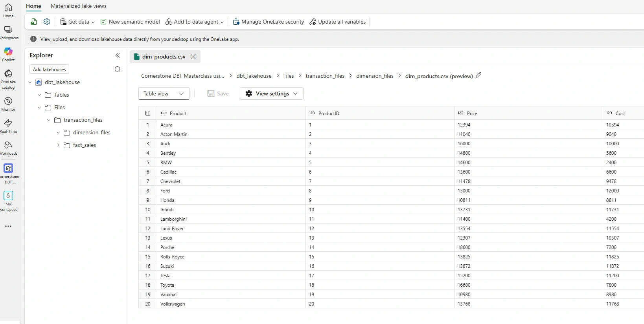This screenshot has height=324, width=644.
Task: Launch Copilot from the navigation rail
Action: (x=8, y=55)
